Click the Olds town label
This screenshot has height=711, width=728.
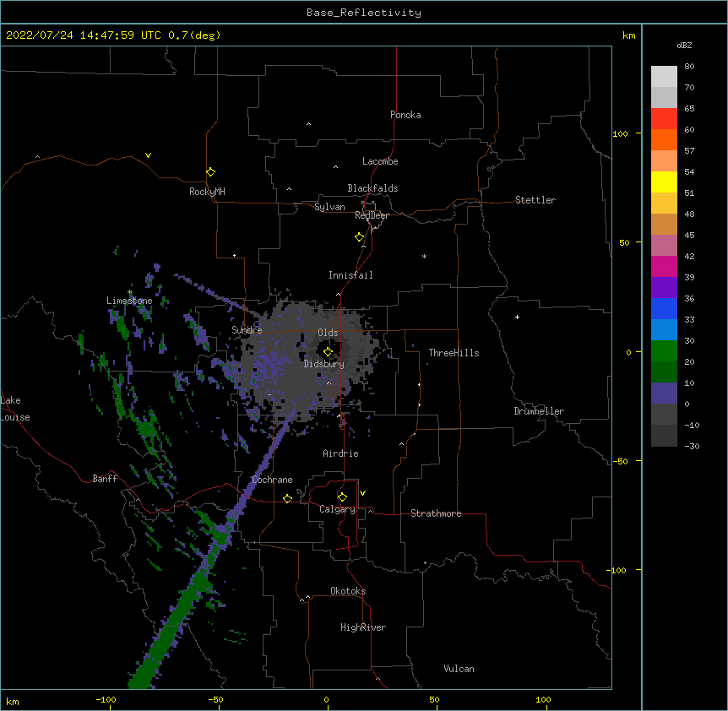[328, 333]
